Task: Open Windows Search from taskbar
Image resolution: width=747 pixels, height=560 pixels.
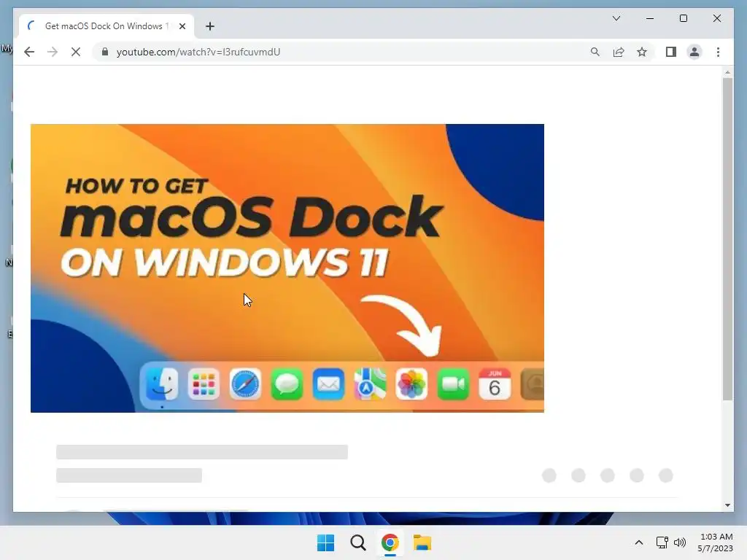Action: pos(357,542)
